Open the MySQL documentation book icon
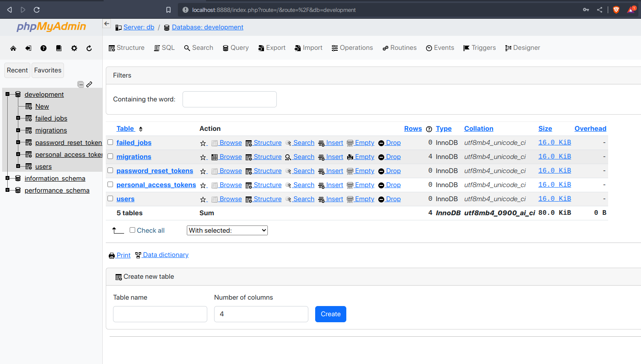The image size is (641, 364). coord(59,48)
